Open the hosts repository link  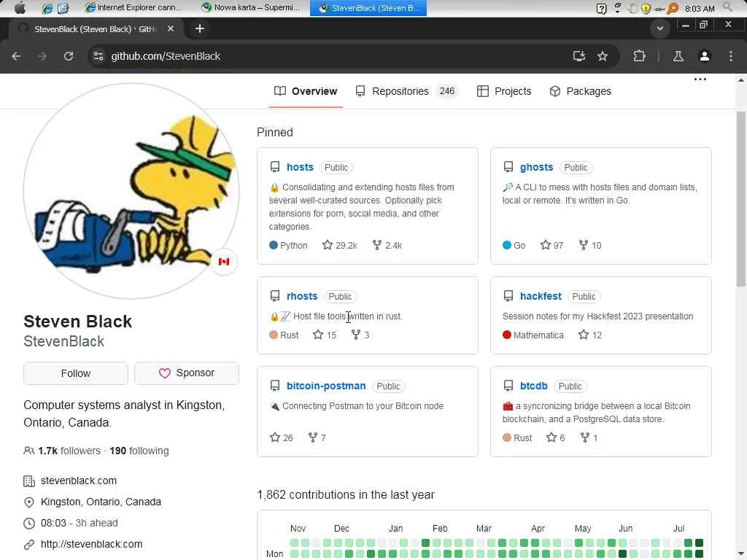pos(300,167)
